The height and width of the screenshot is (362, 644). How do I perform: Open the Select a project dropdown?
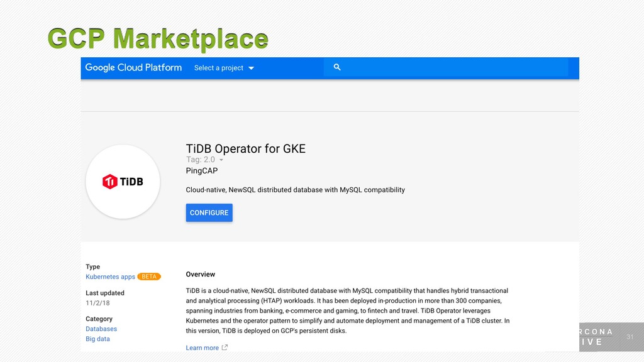click(x=224, y=68)
